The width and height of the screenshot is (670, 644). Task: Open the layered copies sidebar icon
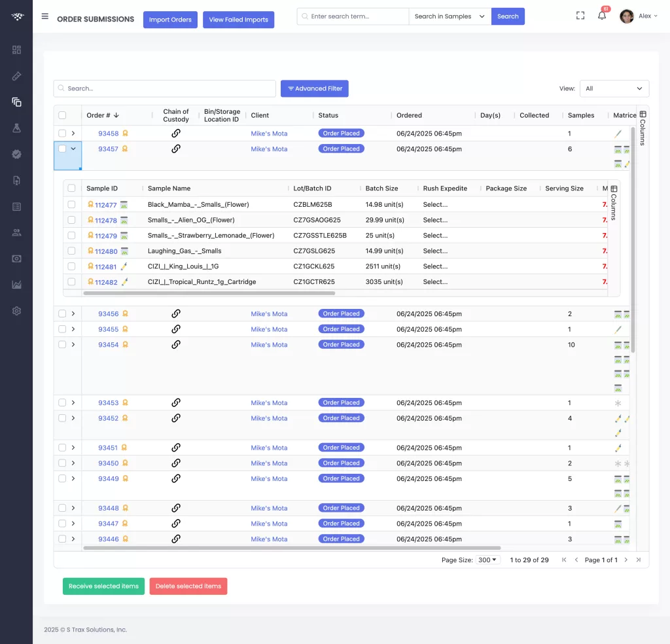(x=16, y=102)
